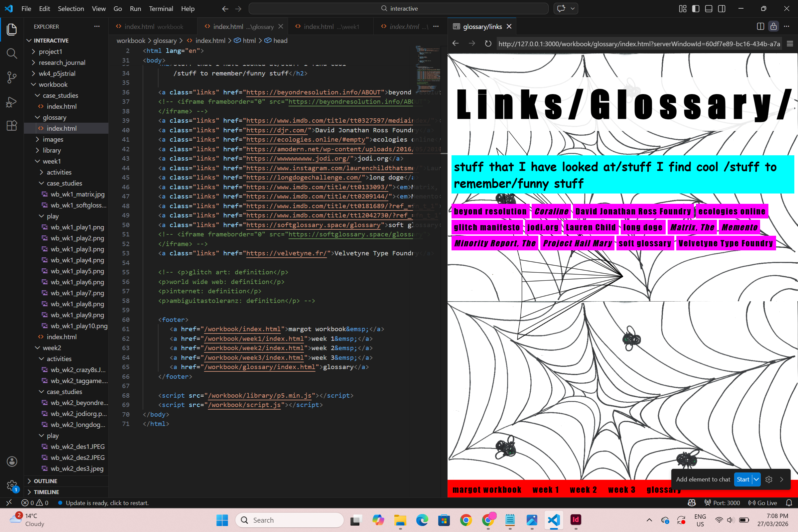Expand the OUTLINE section
The width and height of the screenshot is (798, 532).
click(x=45, y=481)
